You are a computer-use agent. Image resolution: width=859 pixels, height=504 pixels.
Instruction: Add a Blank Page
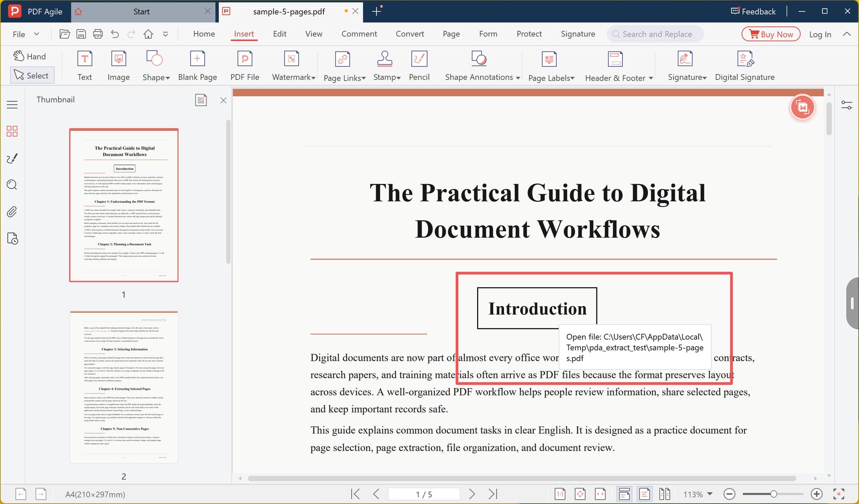click(x=197, y=66)
